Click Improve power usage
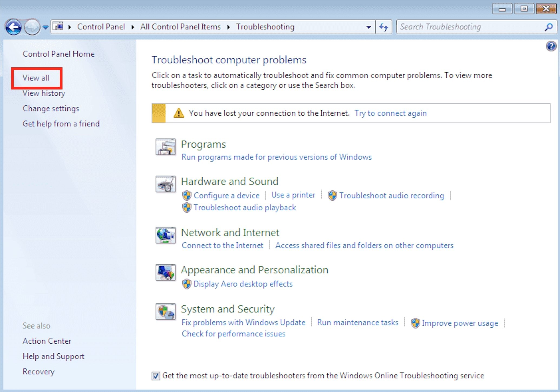This screenshot has height=392, width=560. [460, 323]
